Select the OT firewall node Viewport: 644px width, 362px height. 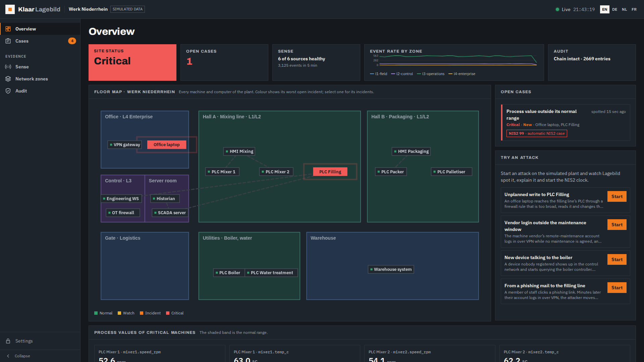click(123, 213)
